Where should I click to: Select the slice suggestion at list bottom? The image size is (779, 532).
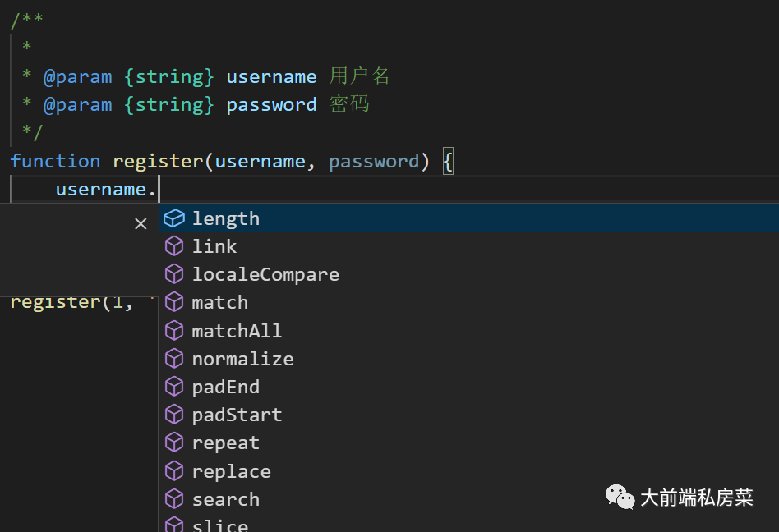point(220,525)
